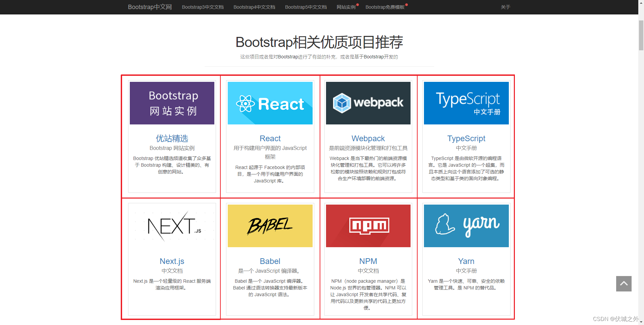Click the Bootstrap 网站实例 purple thumbnail
The image size is (644, 325).
click(x=172, y=103)
